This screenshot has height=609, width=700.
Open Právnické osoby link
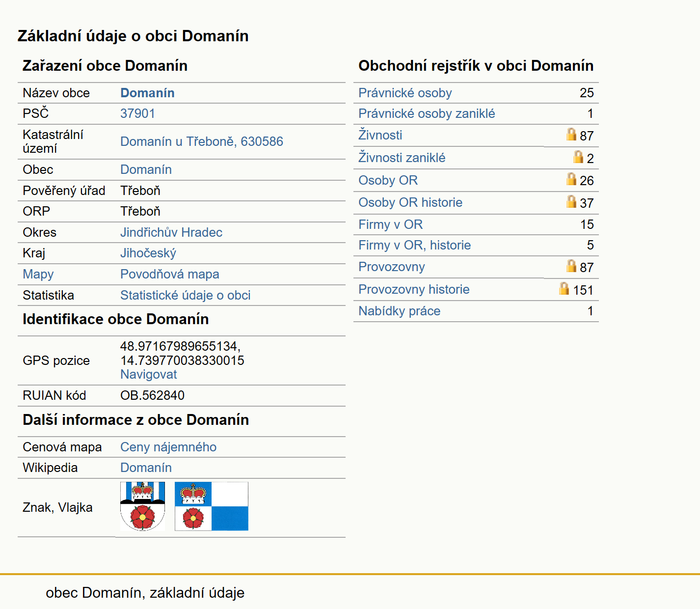coord(405,93)
